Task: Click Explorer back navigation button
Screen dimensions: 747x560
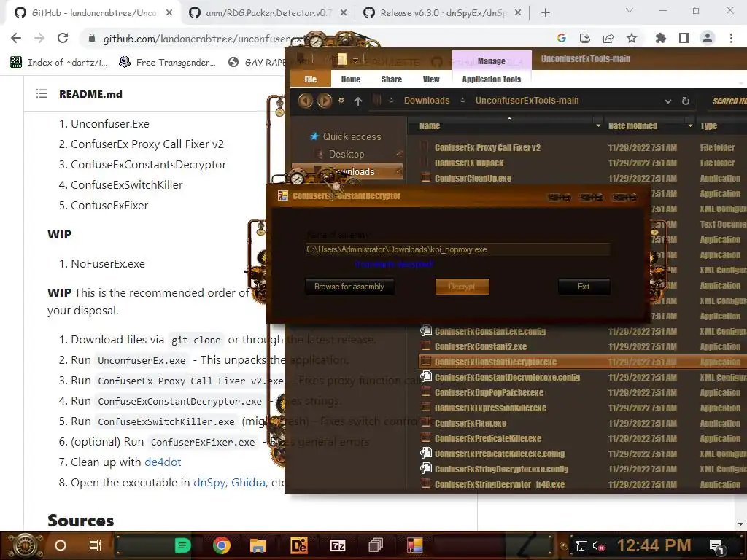Action: pyautogui.click(x=306, y=101)
